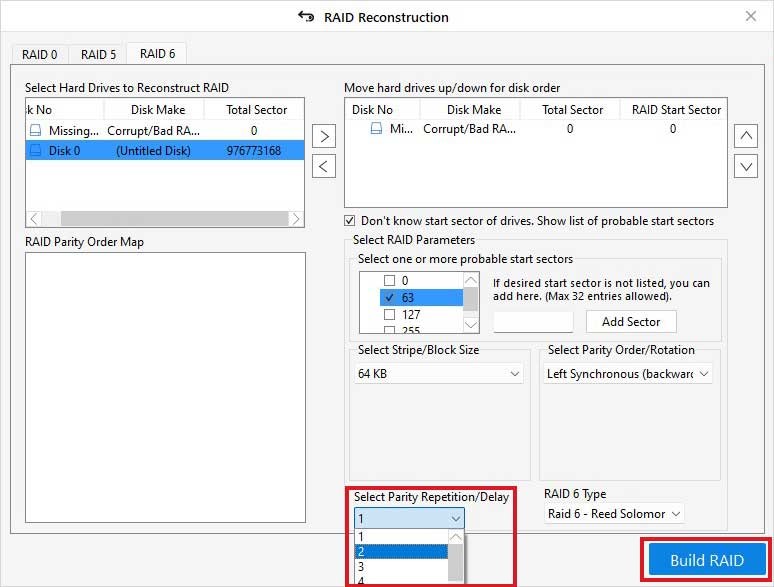This screenshot has width=774, height=587.
Task: Click parity repetition list up scroll arrow
Action: tap(456, 537)
